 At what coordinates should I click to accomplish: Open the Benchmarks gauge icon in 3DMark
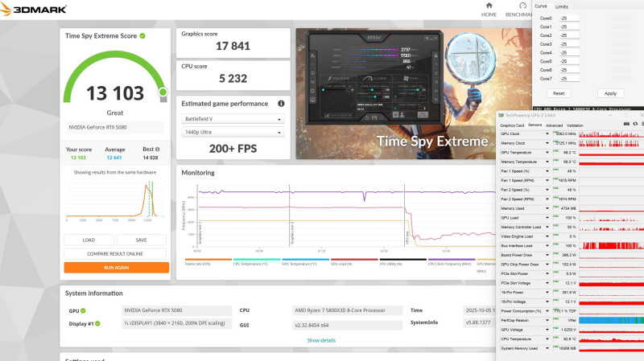click(x=522, y=6)
